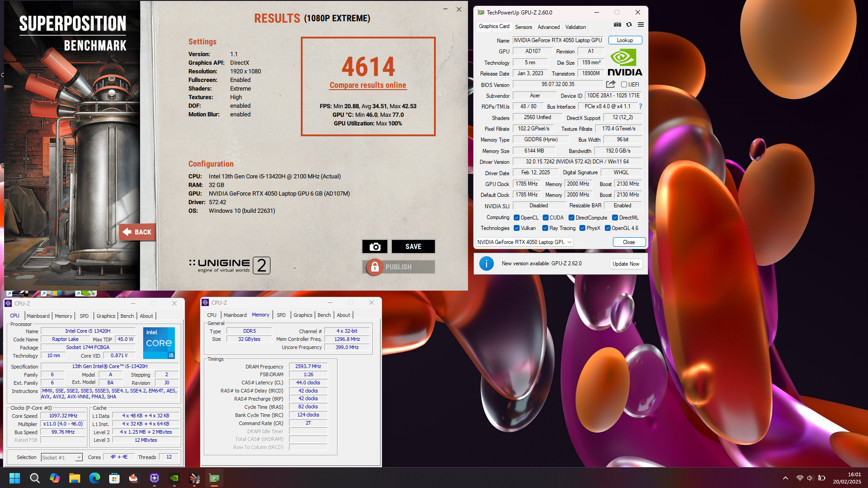This screenshot has width=868, height=488.
Task: Toggle the OpenCL checkbox
Action: click(x=516, y=218)
